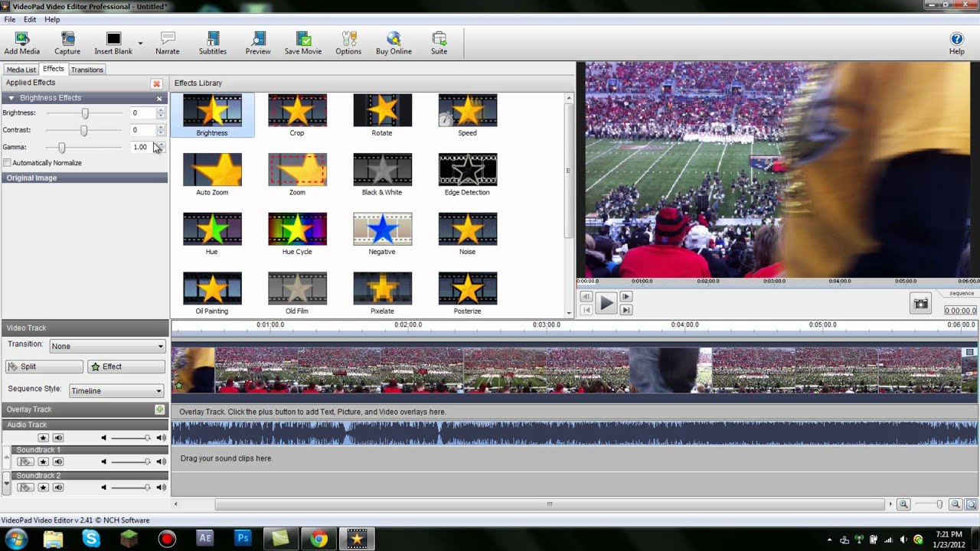
Task: Enable Automatically Normalize checkbox
Action: click(x=8, y=163)
